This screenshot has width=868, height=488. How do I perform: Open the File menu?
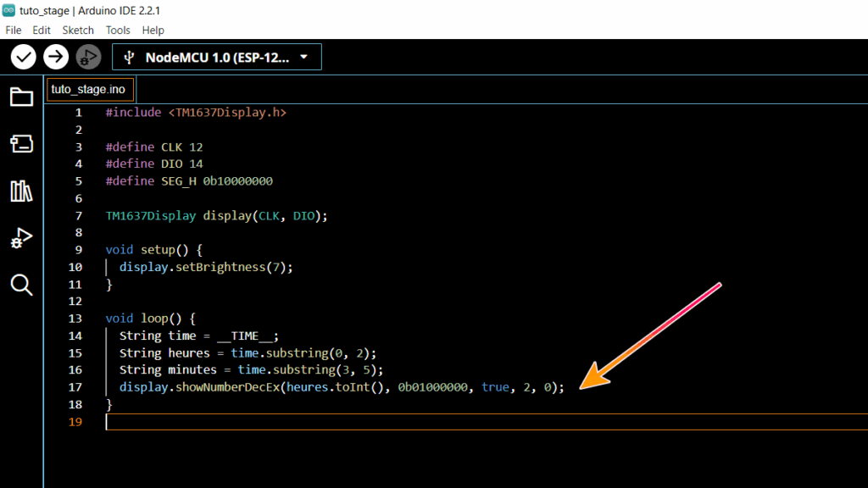[14, 30]
